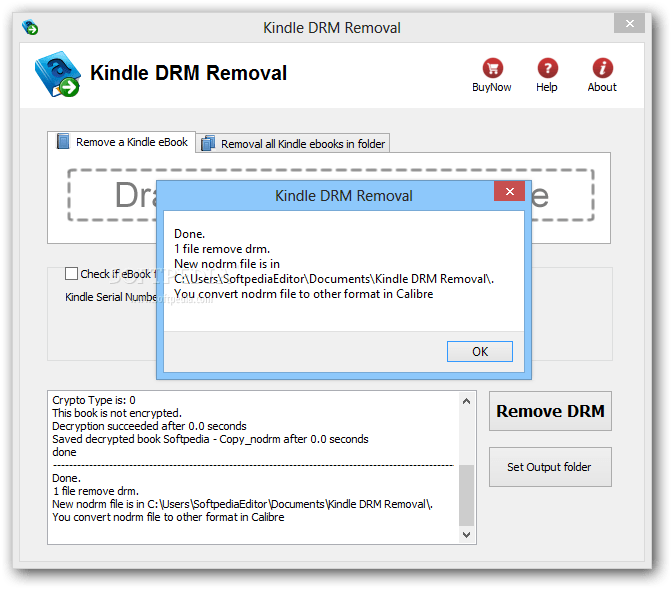The height and width of the screenshot is (589, 672).
Task: Close the main Kindle DRM Removal window
Action: tap(629, 24)
